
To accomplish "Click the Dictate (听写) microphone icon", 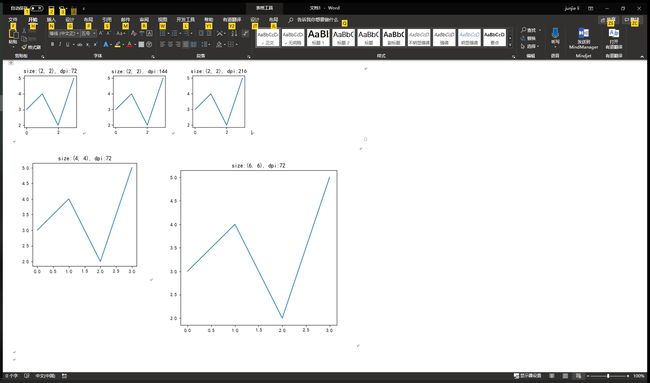I will pos(555,34).
